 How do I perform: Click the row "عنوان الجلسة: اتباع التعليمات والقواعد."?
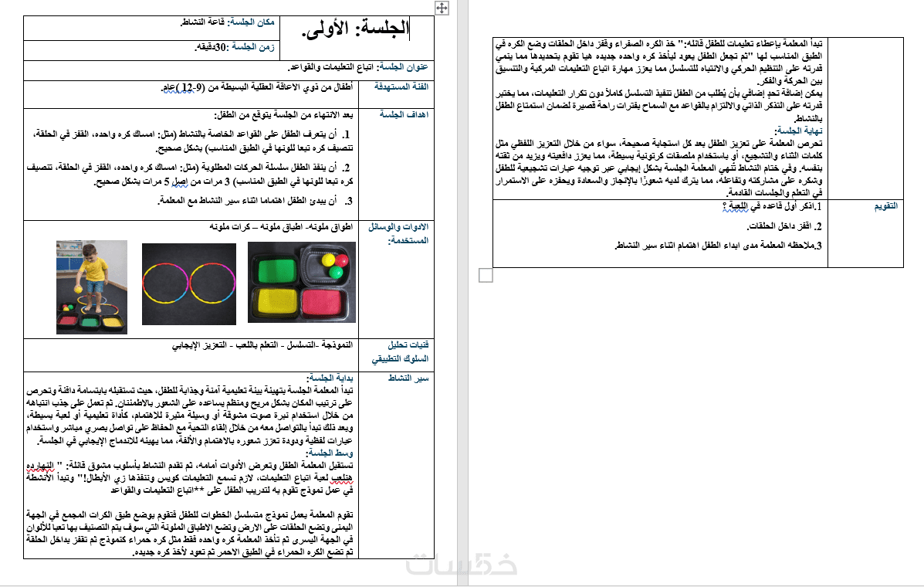[x=357, y=67]
